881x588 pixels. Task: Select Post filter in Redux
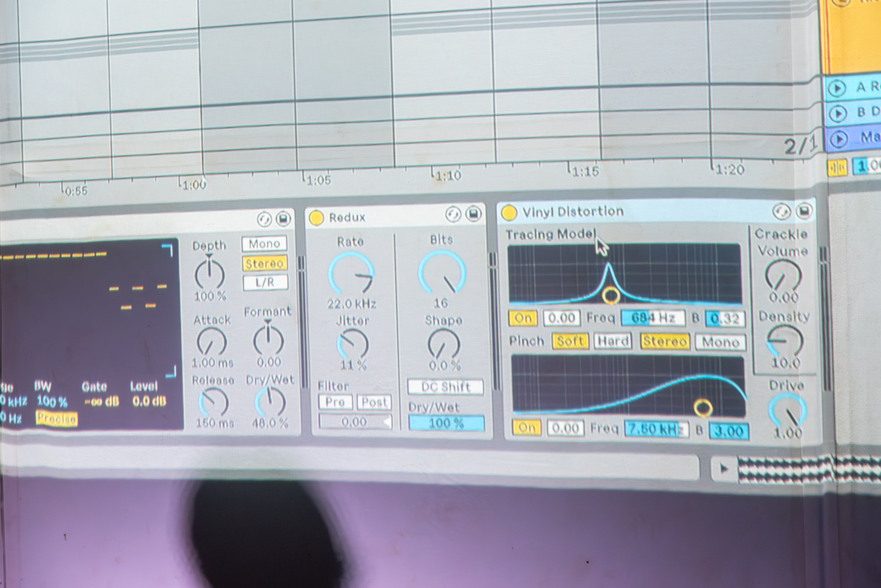point(374,402)
